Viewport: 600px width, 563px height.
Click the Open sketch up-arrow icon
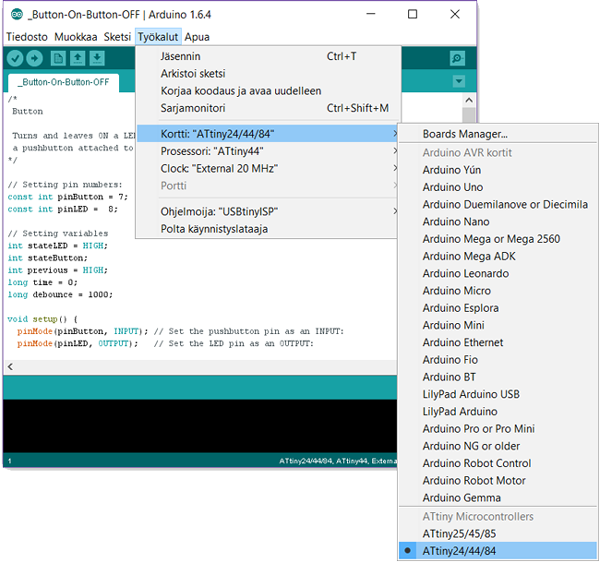click(x=78, y=59)
